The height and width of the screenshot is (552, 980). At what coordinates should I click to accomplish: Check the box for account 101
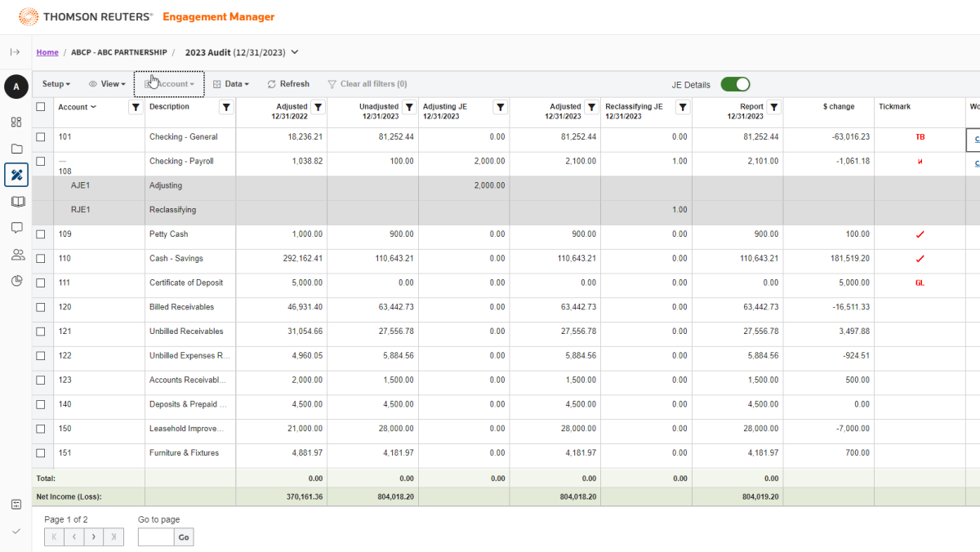pos(41,137)
